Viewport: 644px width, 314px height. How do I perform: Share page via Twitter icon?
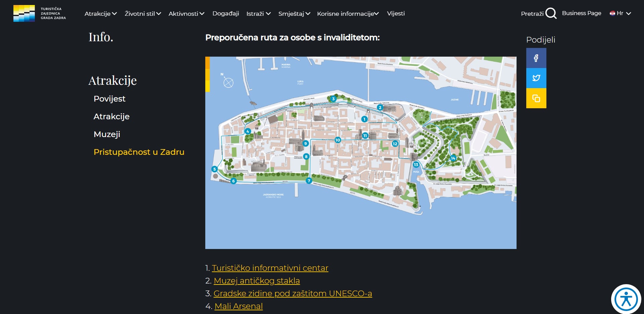click(536, 78)
